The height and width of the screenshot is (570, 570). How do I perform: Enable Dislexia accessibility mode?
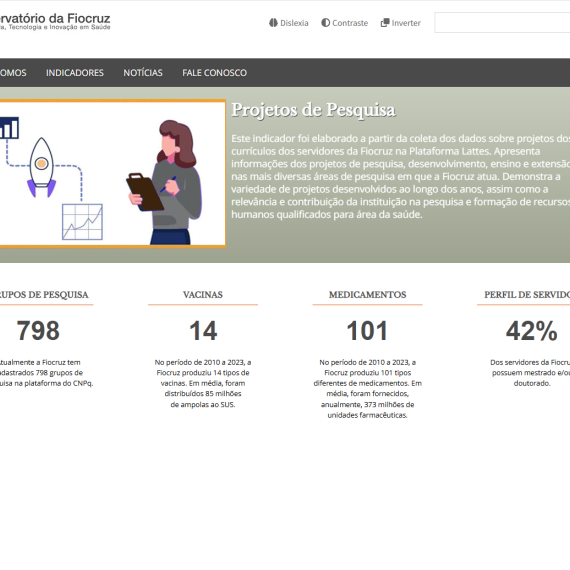pos(289,23)
